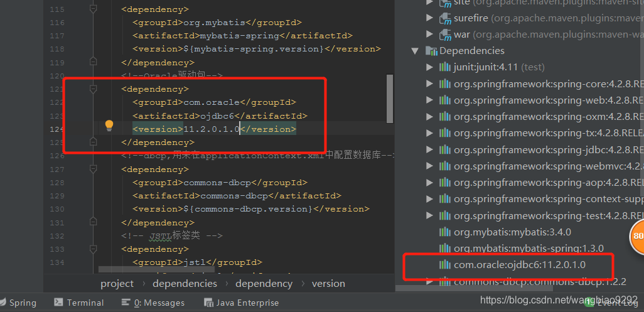Fold the dependency block at line 133
This screenshot has height=312, width=644.
tap(94, 249)
